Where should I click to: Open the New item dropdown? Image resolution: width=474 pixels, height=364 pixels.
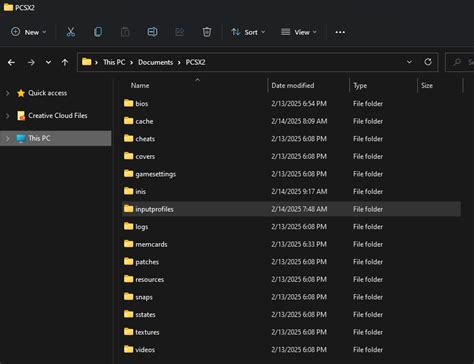28,32
